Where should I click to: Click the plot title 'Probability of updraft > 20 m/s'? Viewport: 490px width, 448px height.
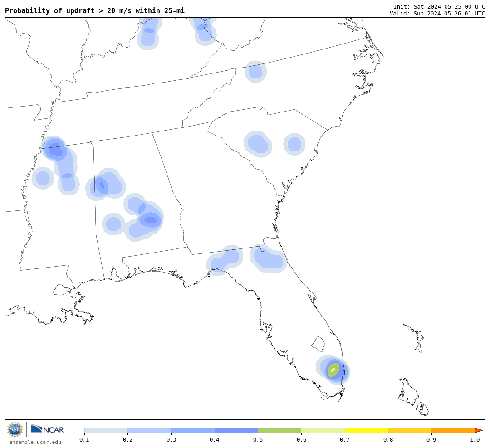[x=95, y=10]
